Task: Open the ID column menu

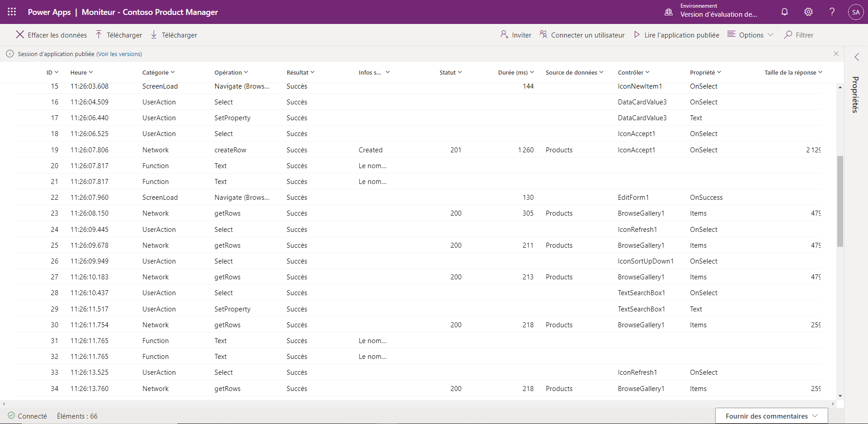Action: tap(52, 72)
